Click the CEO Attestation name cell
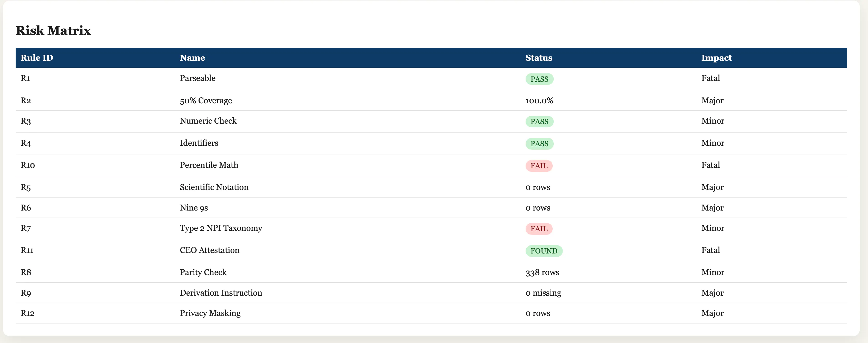Screen dimensions: 868x343 (209, 250)
